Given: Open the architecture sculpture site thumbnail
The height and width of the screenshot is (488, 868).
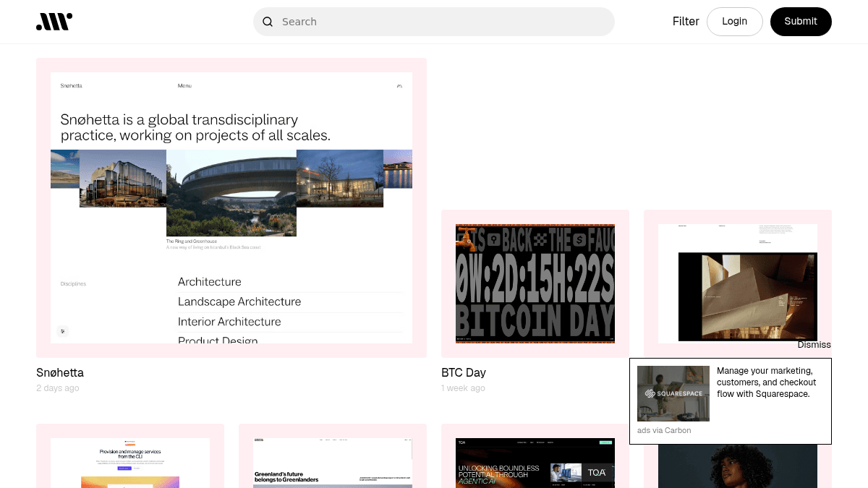Looking at the screenshot, I should coord(738,283).
